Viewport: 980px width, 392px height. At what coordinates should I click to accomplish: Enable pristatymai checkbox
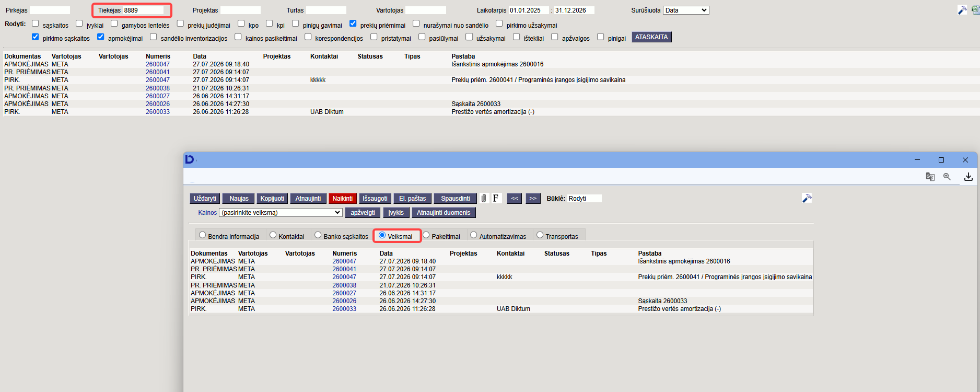tap(374, 37)
